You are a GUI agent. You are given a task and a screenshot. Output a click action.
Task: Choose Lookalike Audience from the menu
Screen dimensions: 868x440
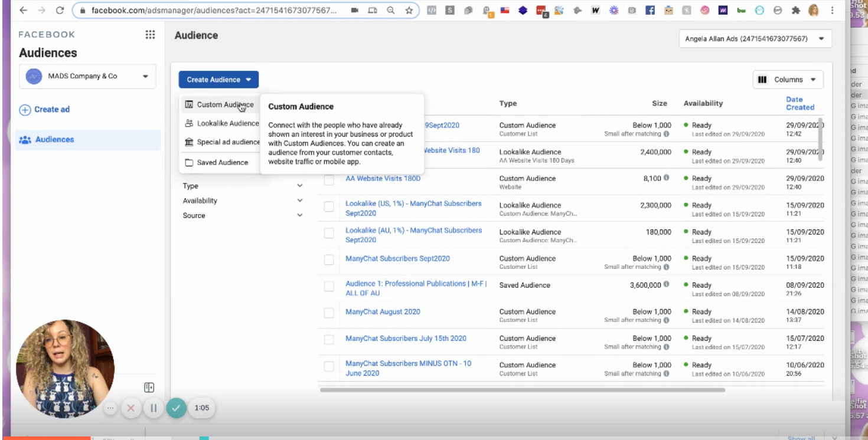(220, 123)
